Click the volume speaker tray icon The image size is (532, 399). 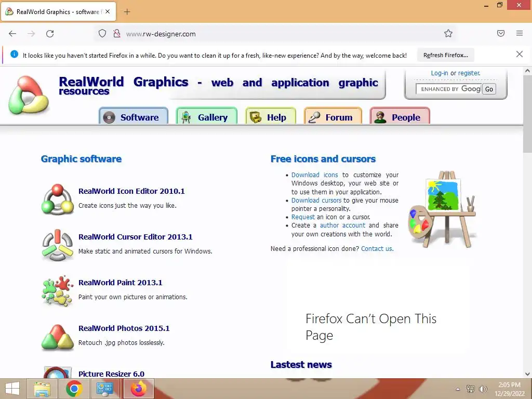point(483,389)
